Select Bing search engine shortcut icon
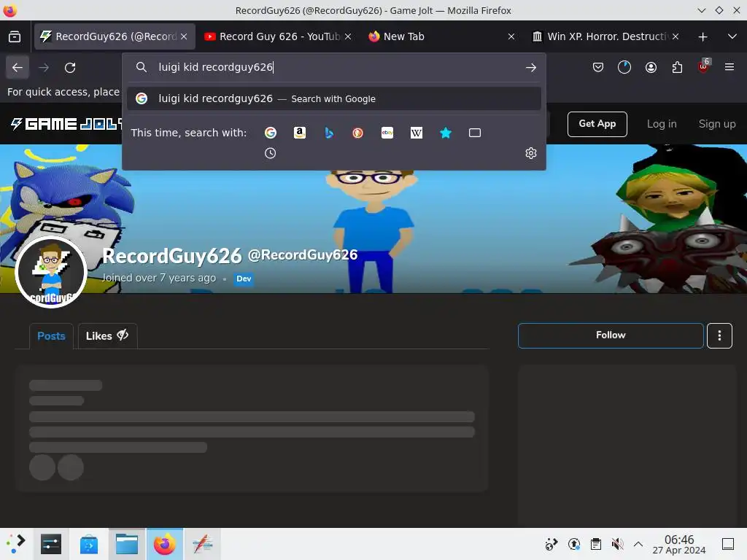 coord(329,133)
